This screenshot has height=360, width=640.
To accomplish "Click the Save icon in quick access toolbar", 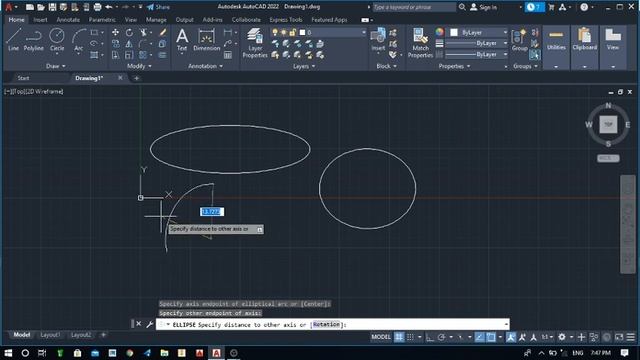I will click(x=52, y=7).
